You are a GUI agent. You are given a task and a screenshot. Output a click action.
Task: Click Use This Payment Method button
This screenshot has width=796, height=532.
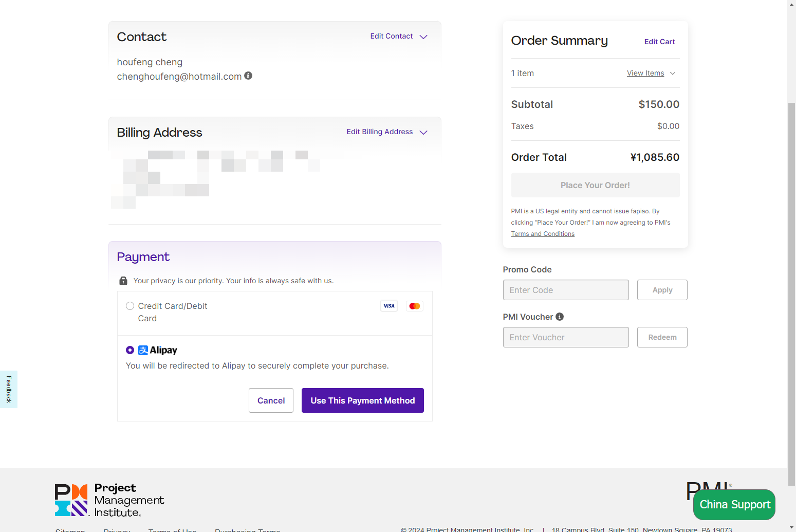click(x=362, y=400)
